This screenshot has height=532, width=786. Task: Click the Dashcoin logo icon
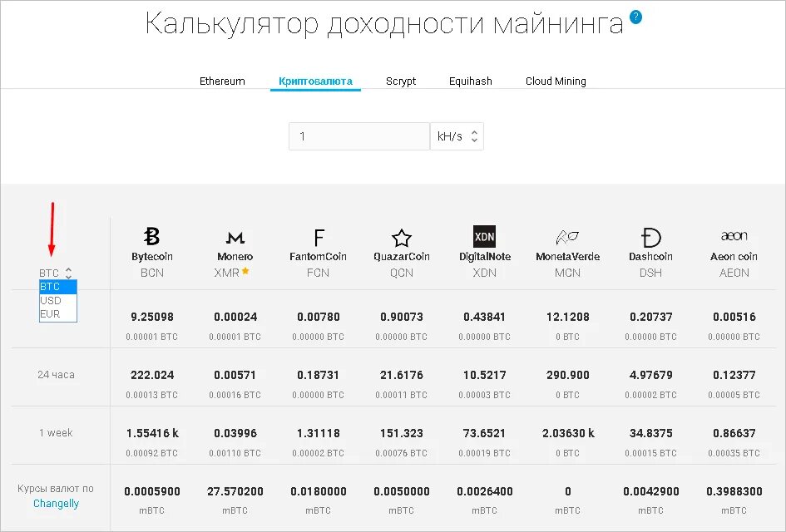coord(650,238)
